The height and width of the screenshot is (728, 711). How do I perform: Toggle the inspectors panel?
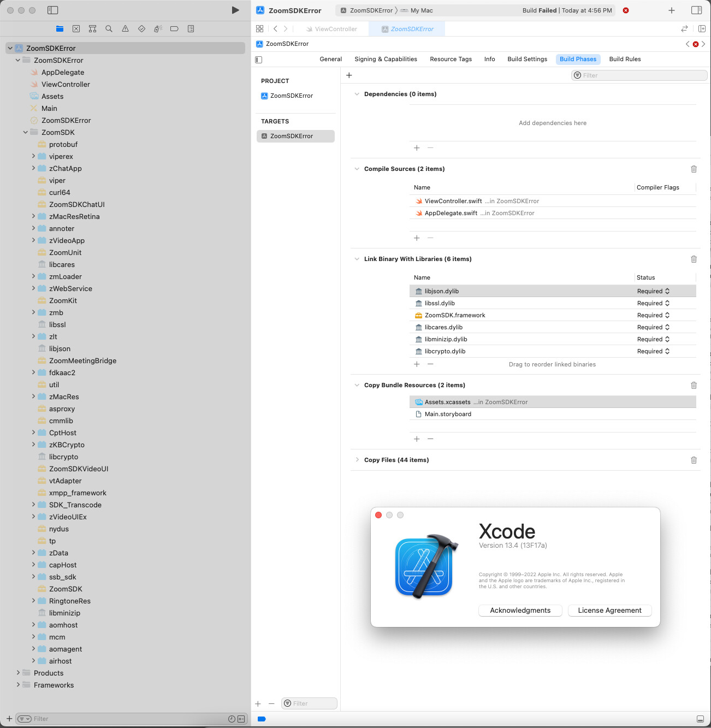coord(696,10)
